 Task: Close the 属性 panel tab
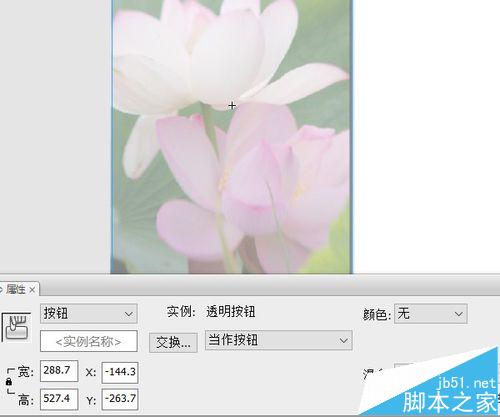tap(32, 290)
